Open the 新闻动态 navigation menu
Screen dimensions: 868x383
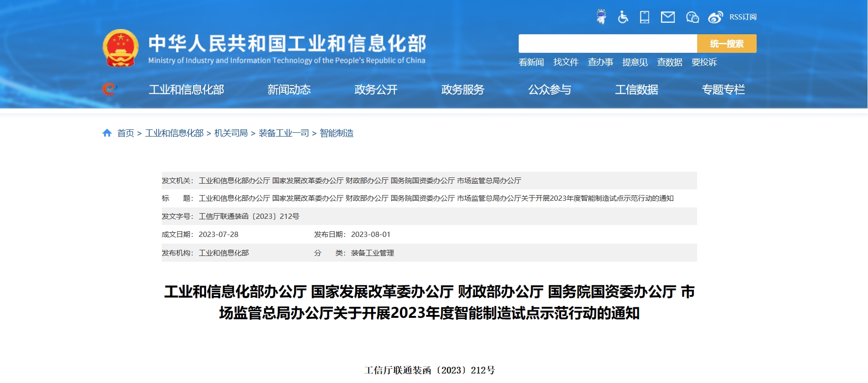289,89
